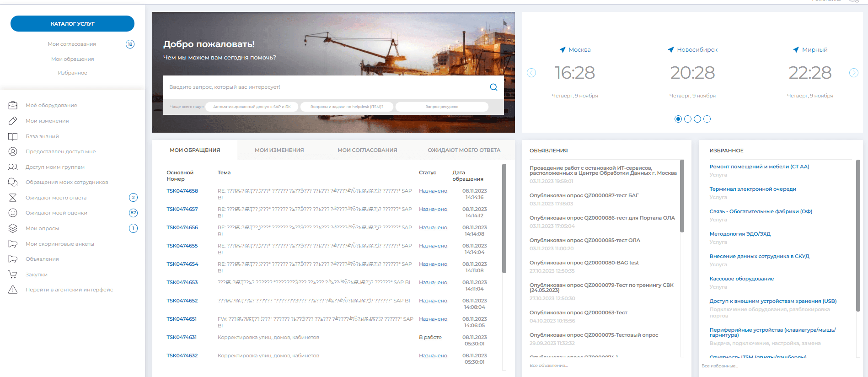Click hourglass icon for Ожидают моего ответа
The height and width of the screenshot is (377, 868).
13,198
